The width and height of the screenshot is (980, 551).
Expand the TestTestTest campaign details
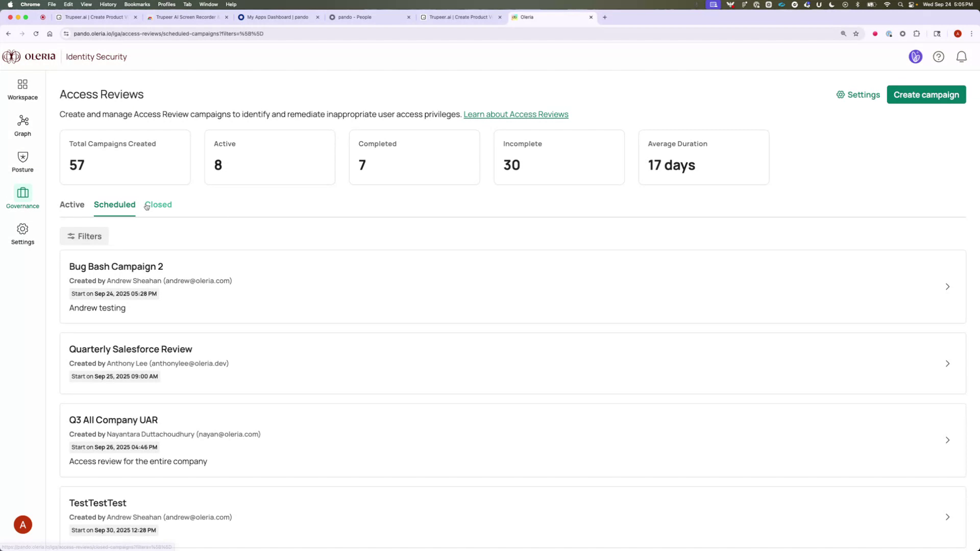click(947, 516)
